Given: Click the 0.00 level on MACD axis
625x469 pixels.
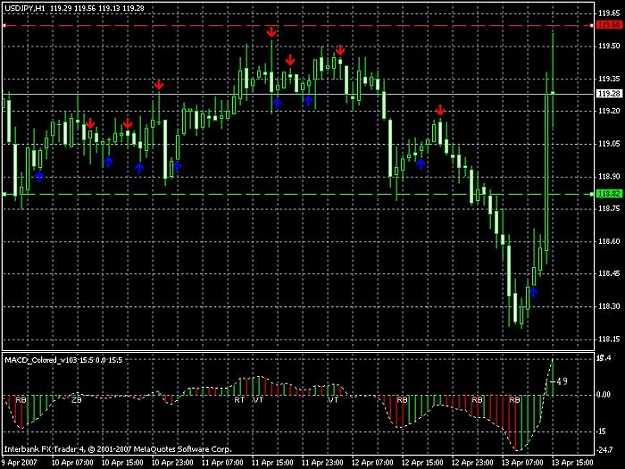Looking at the screenshot, I should click(604, 394).
